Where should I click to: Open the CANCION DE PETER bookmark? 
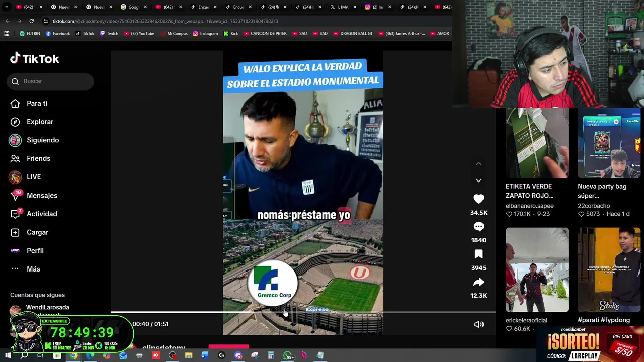coord(265,34)
